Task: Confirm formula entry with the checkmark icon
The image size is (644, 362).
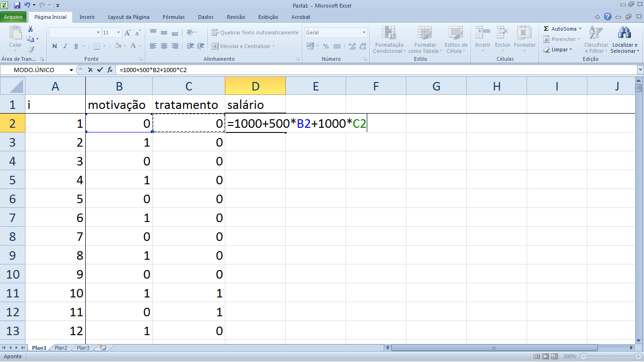Action: click(99, 70)
